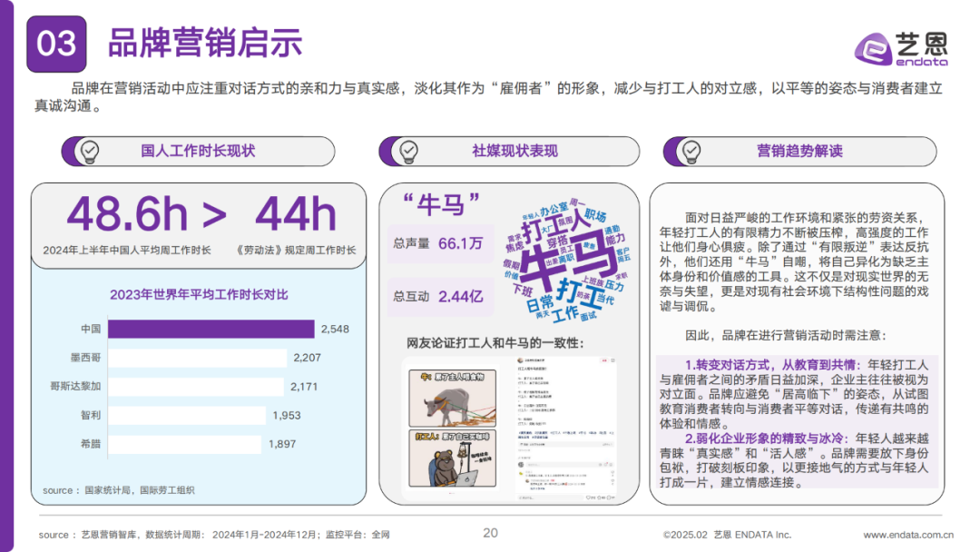
Task: Click the value 2,171
Action: pyautogui.click(x=304, y=387)
